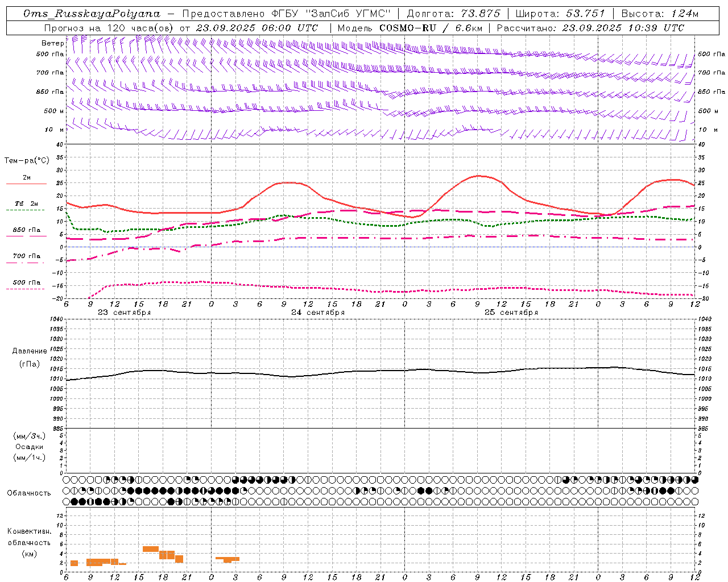Click the Высота: 124м value
The image size is (728, 582).
point(660,14)
